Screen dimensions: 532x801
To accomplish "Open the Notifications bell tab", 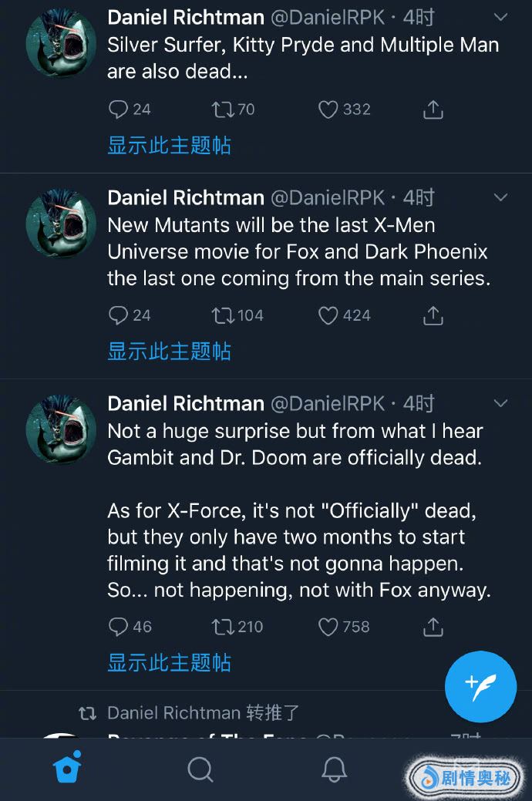I will [333, 769].
